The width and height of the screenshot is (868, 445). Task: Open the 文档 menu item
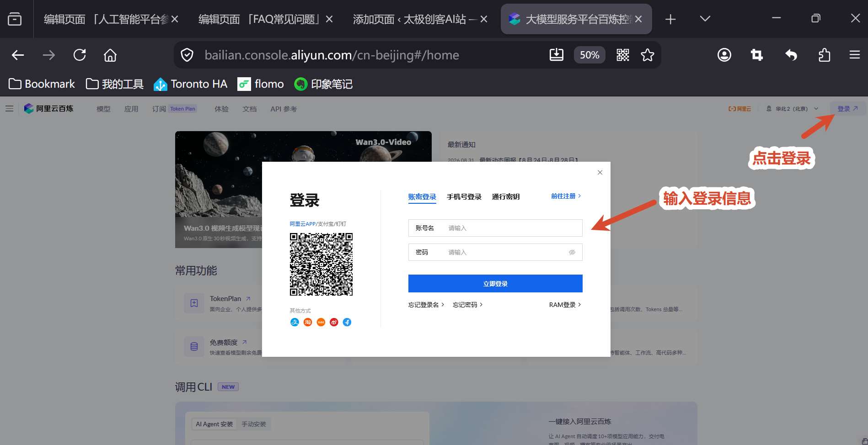249,109
